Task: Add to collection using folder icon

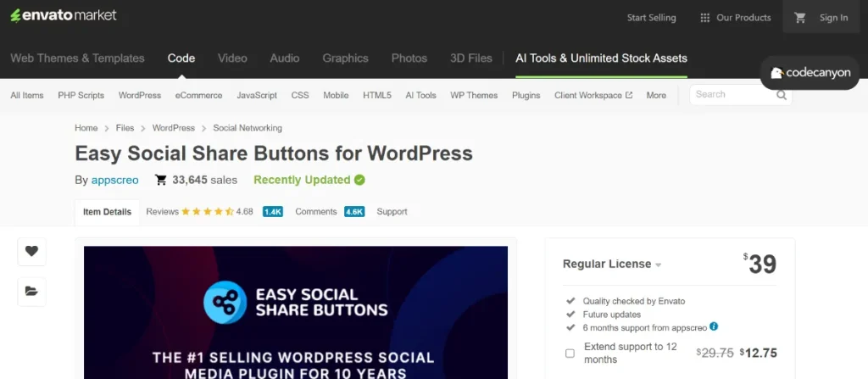Action: coord(31,292)
